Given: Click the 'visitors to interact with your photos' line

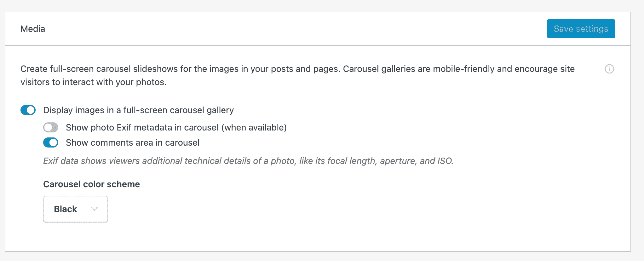Looking at the screenshot, I should pos(93,82).
